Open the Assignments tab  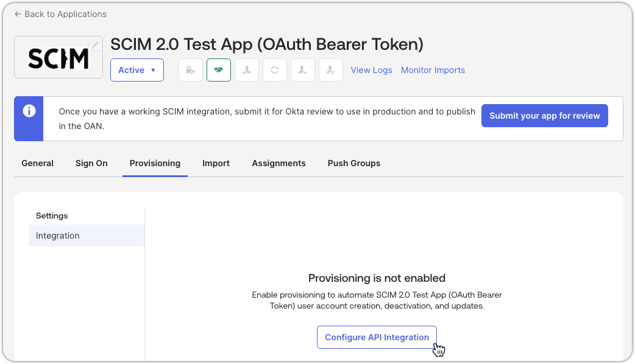pyautogui.click(x=278, y=163)
